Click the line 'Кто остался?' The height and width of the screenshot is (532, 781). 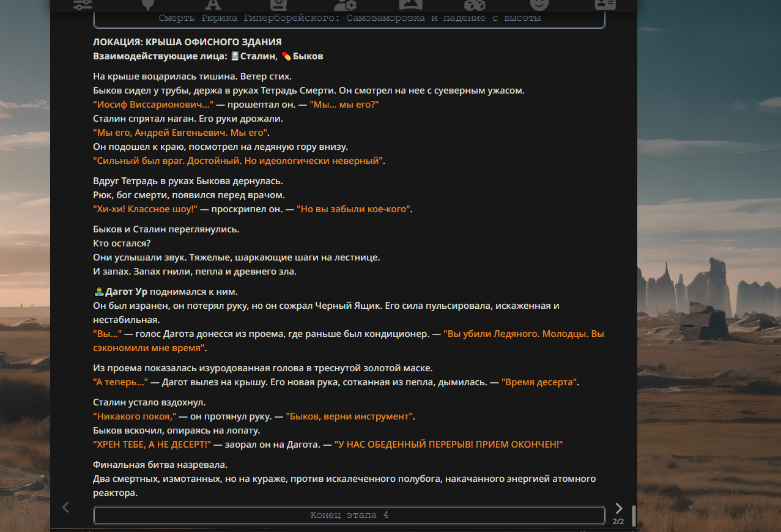(x=122, y=243)
